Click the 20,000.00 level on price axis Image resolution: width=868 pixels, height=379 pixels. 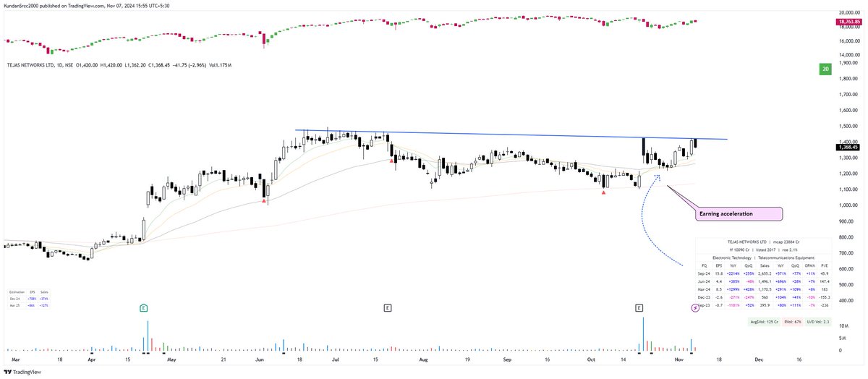[x=848, y=13]
